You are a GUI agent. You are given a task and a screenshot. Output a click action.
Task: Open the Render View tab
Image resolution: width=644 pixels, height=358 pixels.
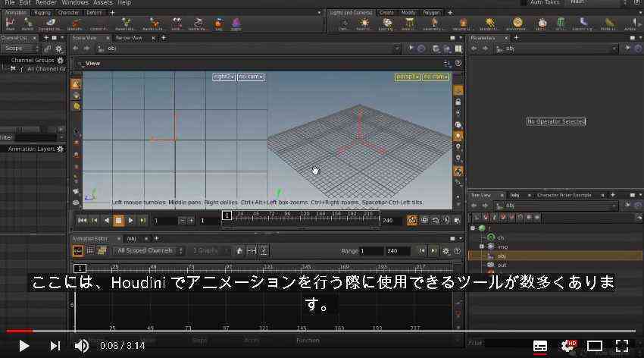click(129, 38)
